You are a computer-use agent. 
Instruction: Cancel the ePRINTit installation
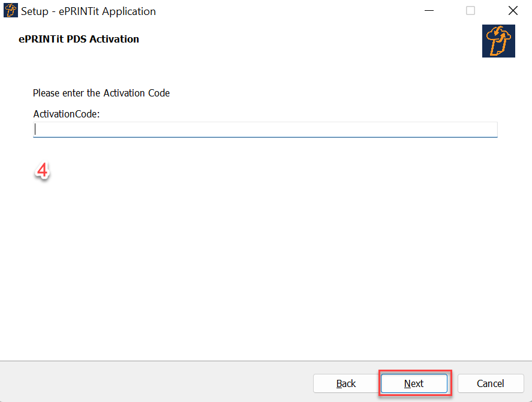490,383
